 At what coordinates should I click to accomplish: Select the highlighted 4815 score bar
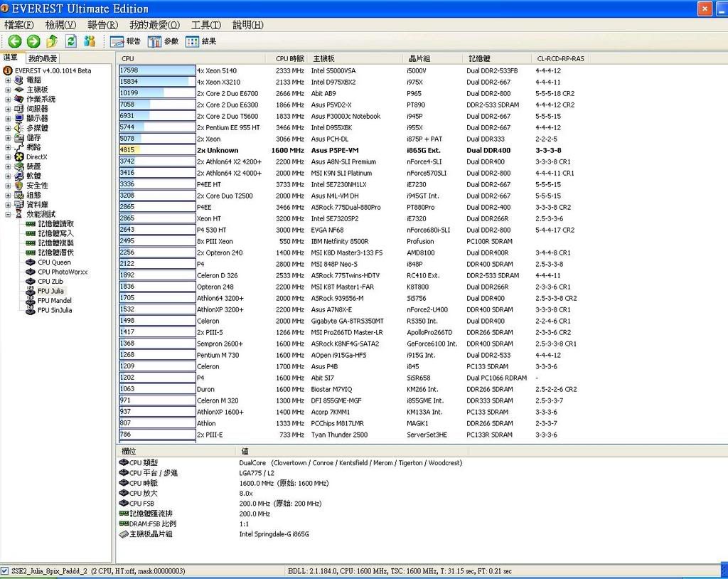click(x=157, y=150)
